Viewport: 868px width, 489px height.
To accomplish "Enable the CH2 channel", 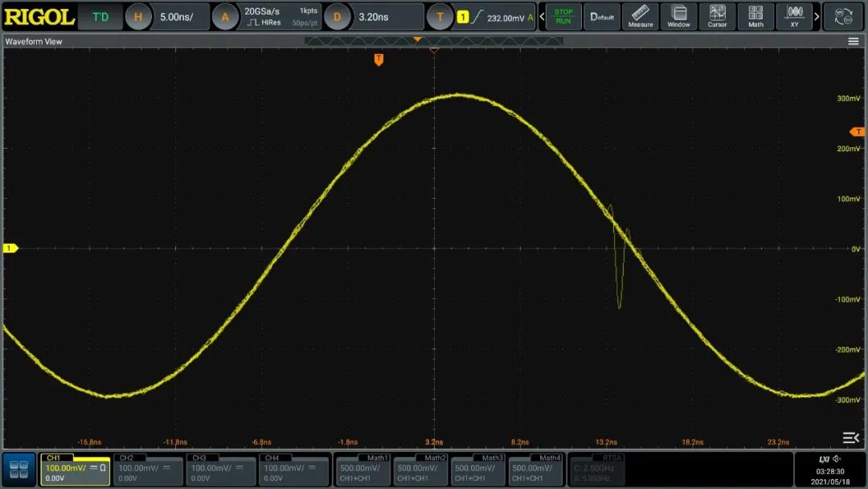I will 148,470.
